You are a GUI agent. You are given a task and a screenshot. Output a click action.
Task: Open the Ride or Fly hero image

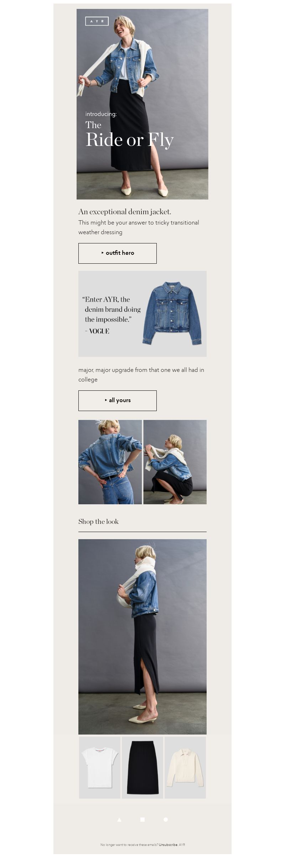(142, 104)
